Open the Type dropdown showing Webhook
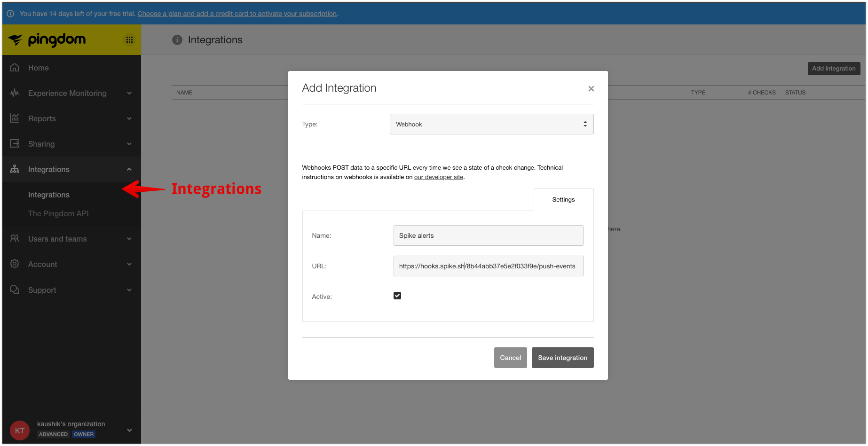This screenshot has height=446, width=868. (491, 124)
